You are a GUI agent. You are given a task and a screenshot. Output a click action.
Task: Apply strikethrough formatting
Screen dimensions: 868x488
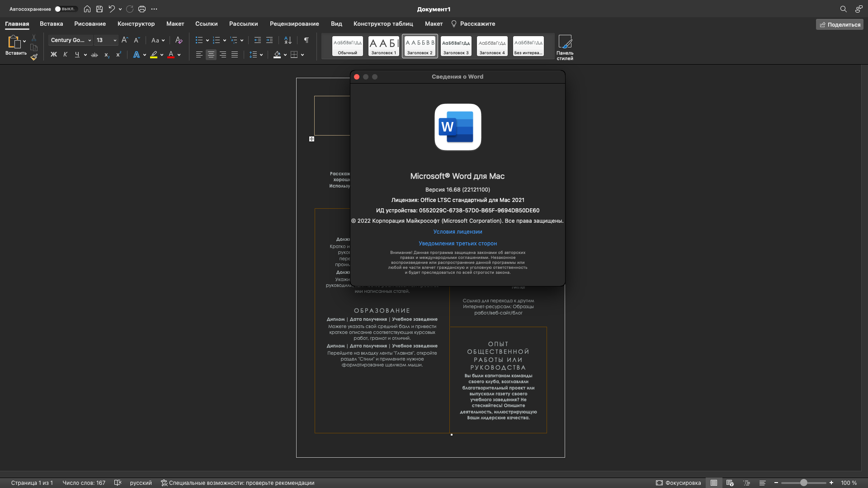click(x=94, y=55)
